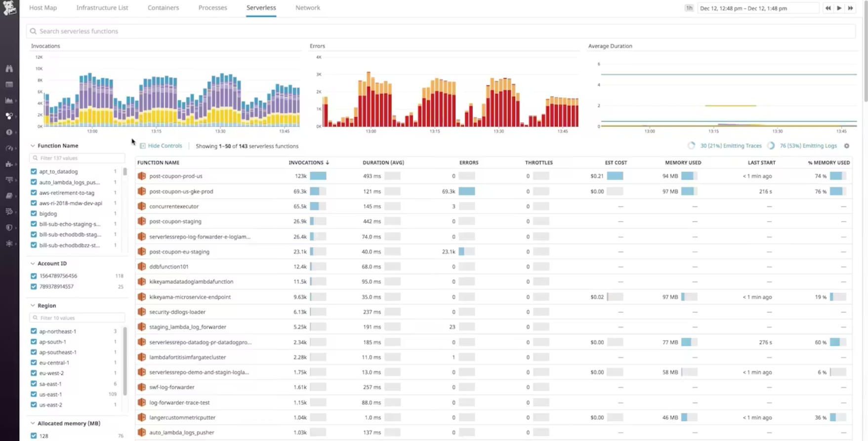
Task: Switch to the Containers tab
Action: (x=163, y=8)
